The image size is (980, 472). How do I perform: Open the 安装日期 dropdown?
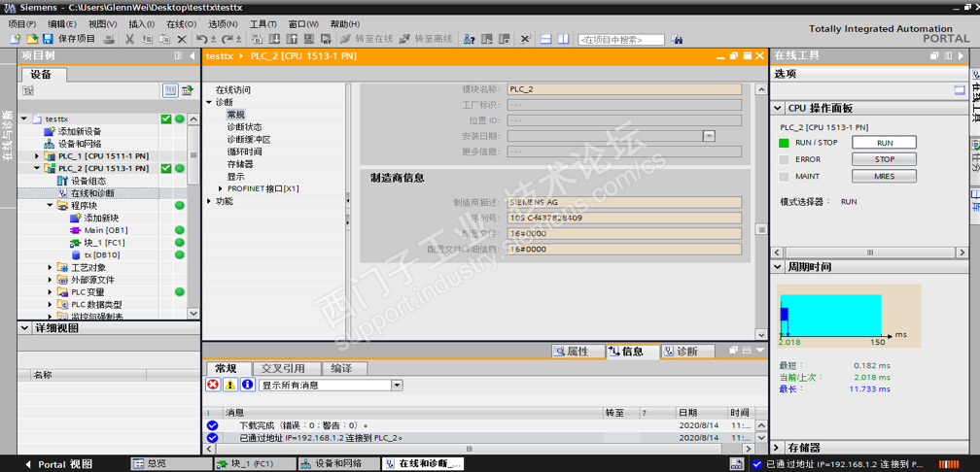pyautogui.click(x=709, y=136)
